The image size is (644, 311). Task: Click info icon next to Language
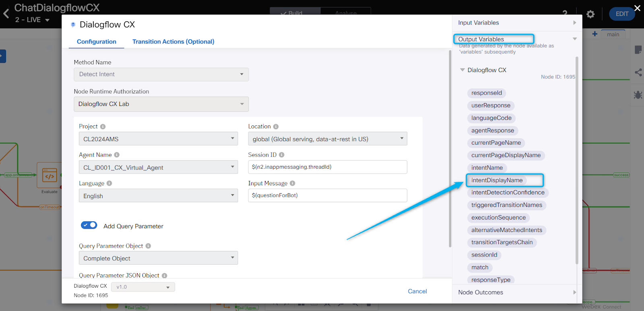pos(109,183)
